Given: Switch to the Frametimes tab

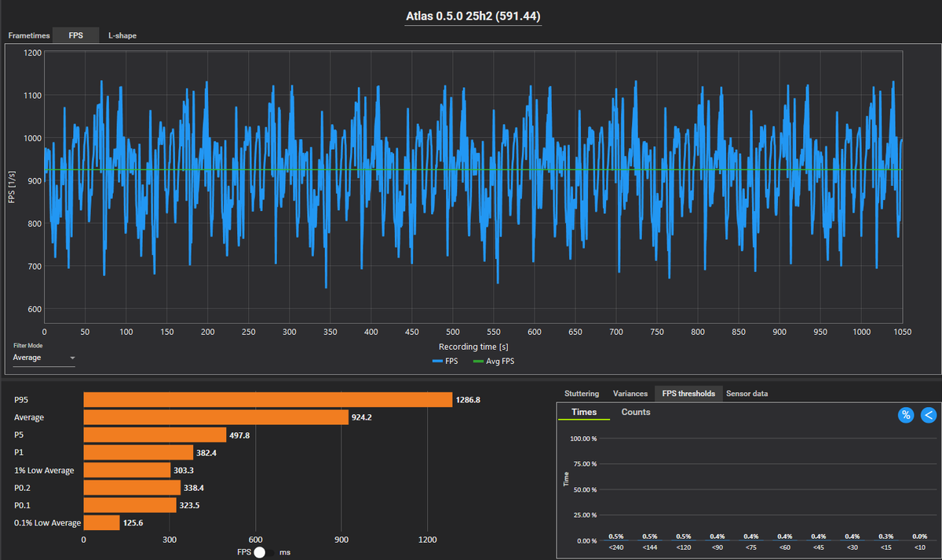Looking at the screenshot, I should click(x=28, y=35).
